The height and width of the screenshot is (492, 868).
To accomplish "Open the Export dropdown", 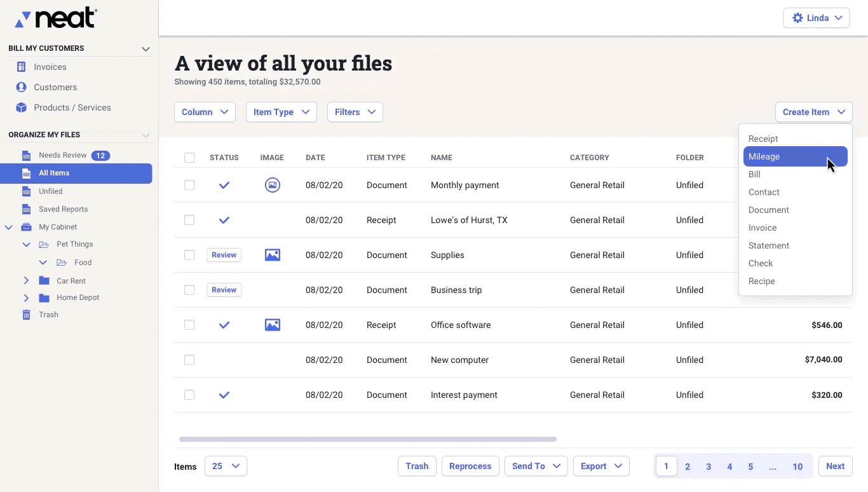I will click(600, 466).
